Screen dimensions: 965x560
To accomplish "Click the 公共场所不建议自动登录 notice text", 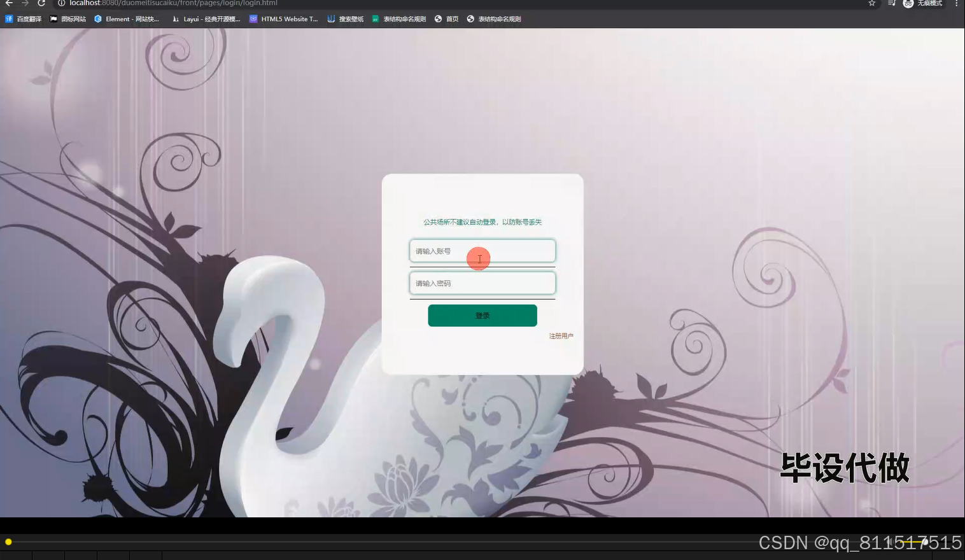I will [x=482, y=222].
